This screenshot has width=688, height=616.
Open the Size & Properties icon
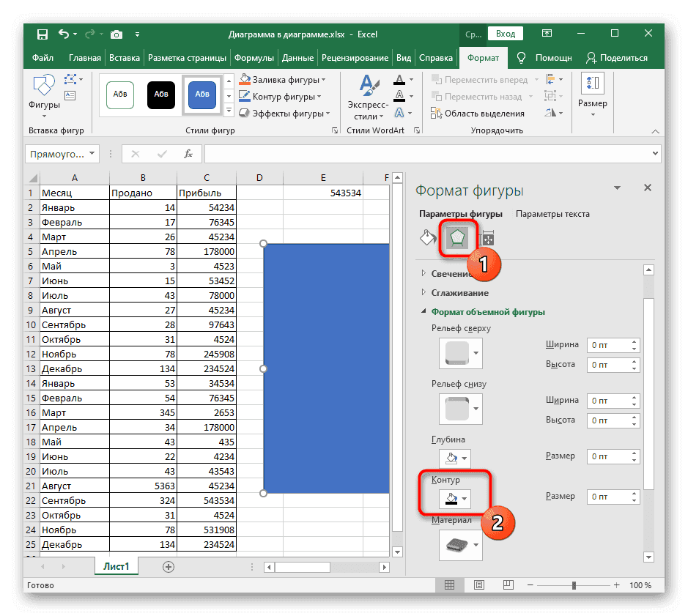[486, 237]
